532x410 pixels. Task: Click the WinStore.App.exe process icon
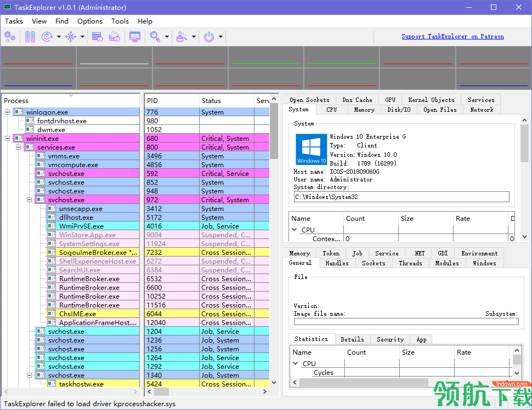pyautogui.click(x=52, y=235)
